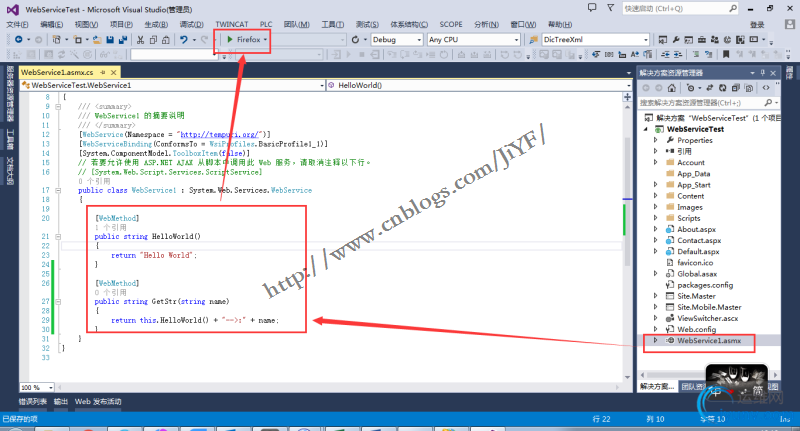The width and height of the screenshot is (800, 431).
Task: Click the Refresh browser icon beside Debug
Action: coord(356,39)
